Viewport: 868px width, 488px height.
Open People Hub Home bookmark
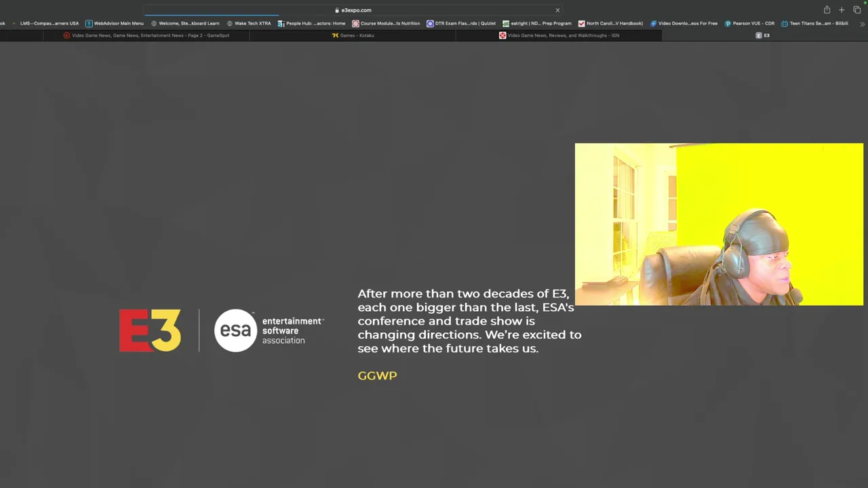click(x=312, y=23)
